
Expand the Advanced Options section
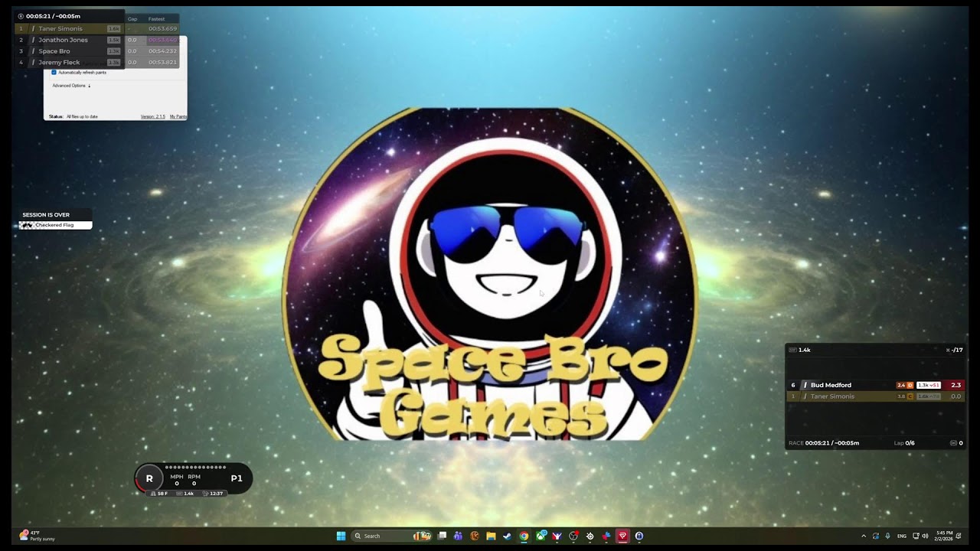(x=71, y=86)
